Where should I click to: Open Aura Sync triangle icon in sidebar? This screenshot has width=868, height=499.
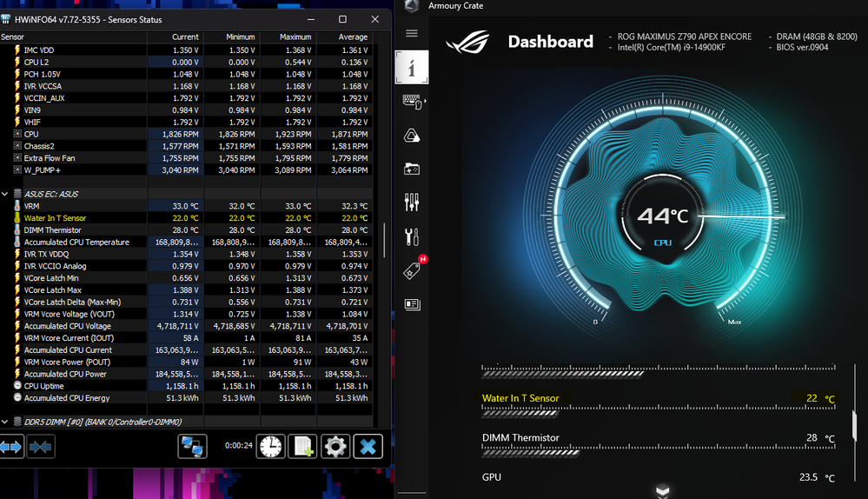click(x=411, y=135)
